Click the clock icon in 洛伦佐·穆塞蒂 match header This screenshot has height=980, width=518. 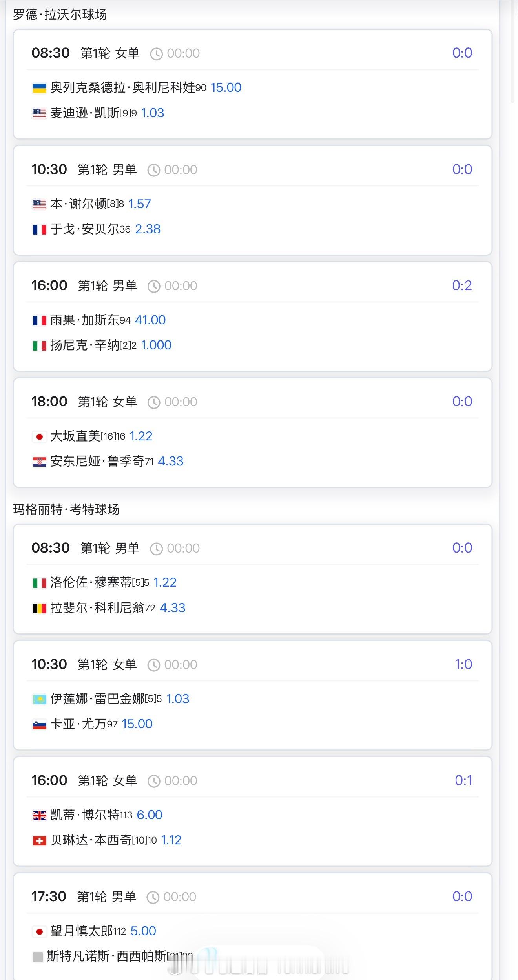(156, 549)
